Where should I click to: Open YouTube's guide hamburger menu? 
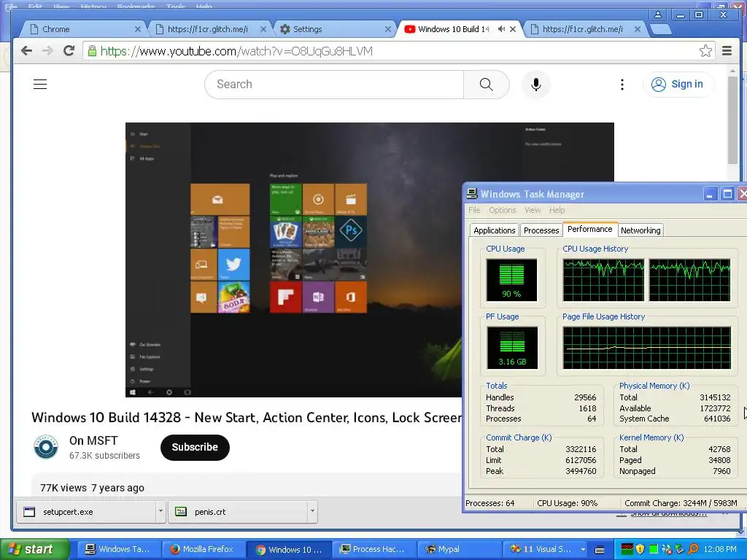point(40,85)
